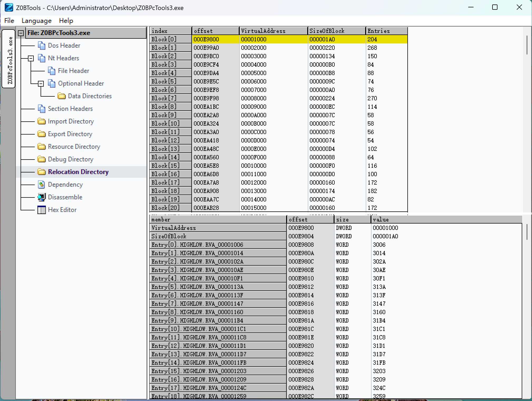Image resolution: width=532 pixels, height=401 pixels.
Task: Click the Data Directories folder icon
Action: tap(61, 96)
